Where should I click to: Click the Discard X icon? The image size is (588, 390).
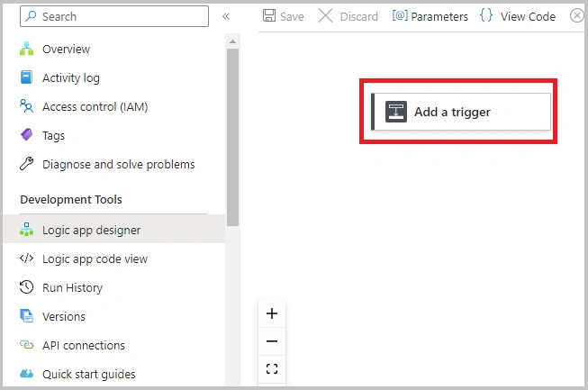click(x=325, y=15)
